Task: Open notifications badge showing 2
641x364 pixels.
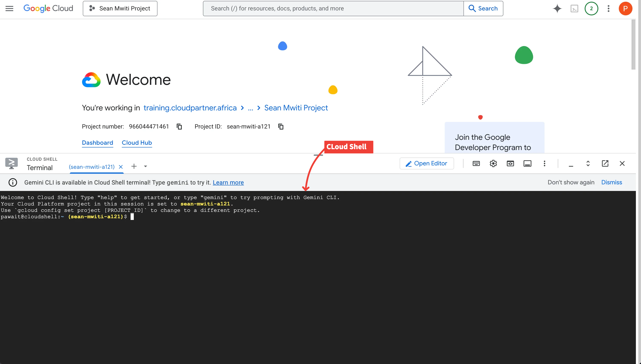Action: [x=591, y=9]
